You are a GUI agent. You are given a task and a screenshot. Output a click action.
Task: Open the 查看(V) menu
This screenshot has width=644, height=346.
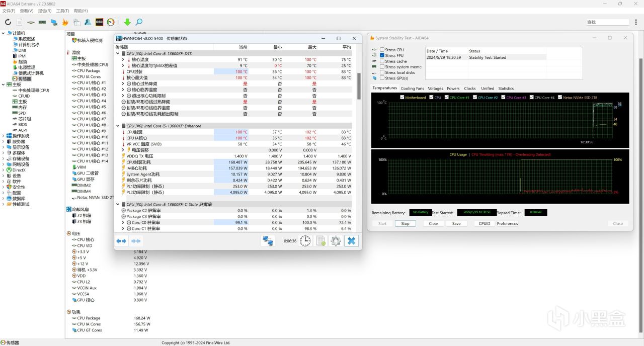click(27, 11)
